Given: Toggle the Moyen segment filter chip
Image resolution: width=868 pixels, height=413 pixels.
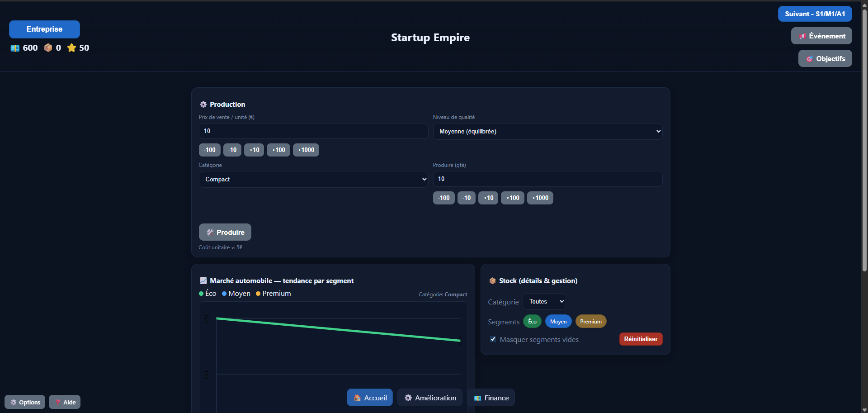Looking at the screenshot, I should [x=558, y=322].
